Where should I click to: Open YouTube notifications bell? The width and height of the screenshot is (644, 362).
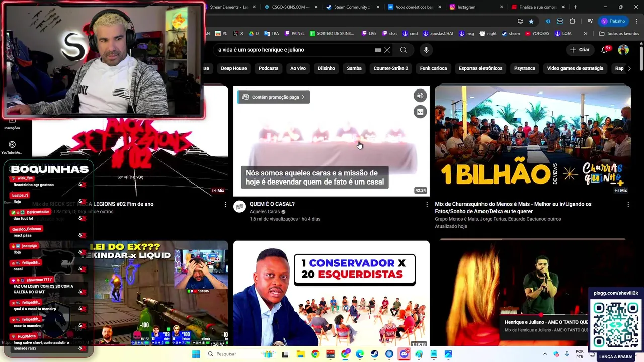605,50
